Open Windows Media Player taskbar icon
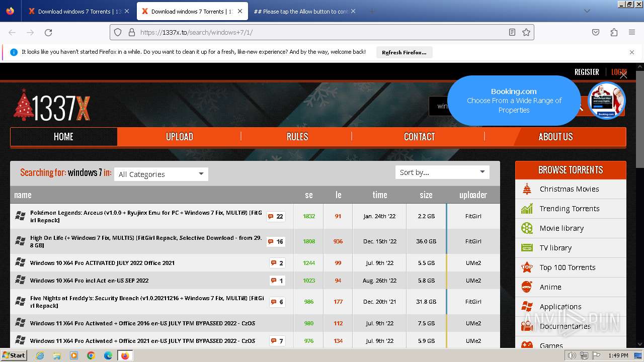Image resolution: width=644 pixels, height=362 pixels. coord(74,355)
